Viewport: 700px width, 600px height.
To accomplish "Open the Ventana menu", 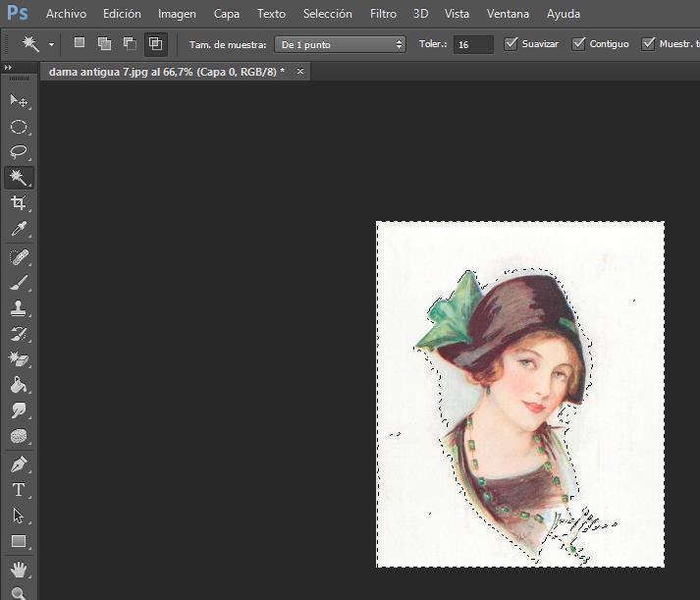I will [x=508, y=14].
